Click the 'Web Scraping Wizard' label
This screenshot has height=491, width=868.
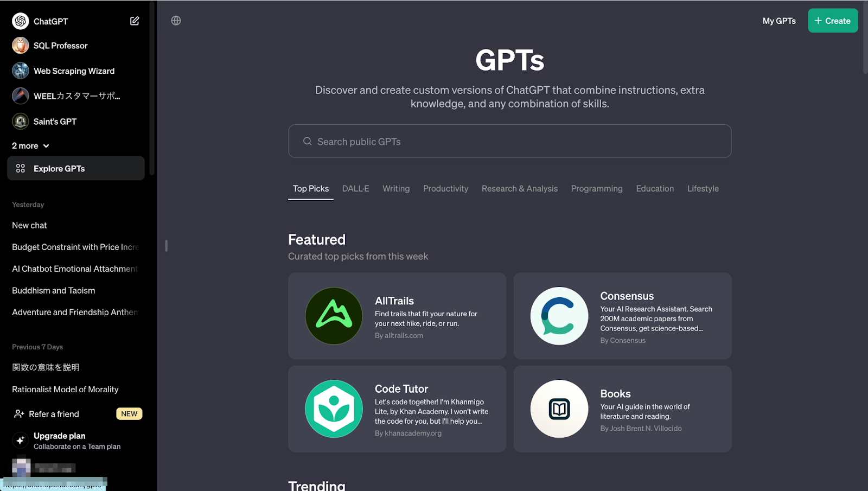(x=74, y=71)
